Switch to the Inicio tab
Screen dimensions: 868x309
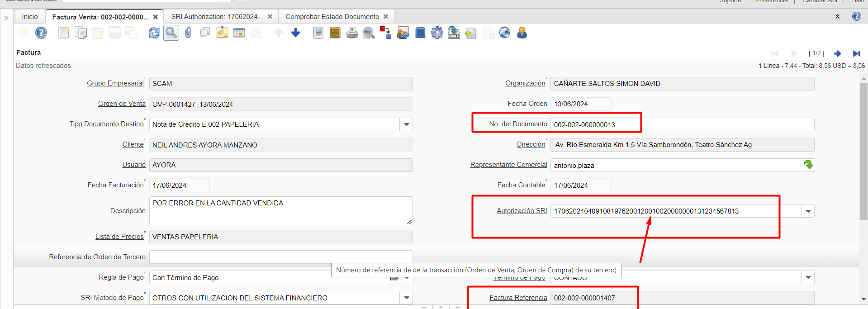pyautogui.click(x=30, y=17)
